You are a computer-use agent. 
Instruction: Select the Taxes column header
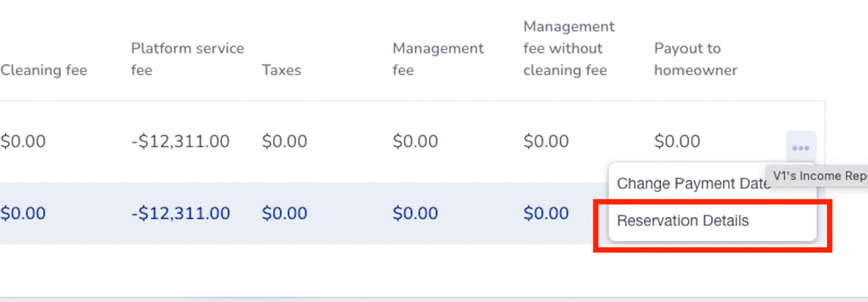point(281,70)
